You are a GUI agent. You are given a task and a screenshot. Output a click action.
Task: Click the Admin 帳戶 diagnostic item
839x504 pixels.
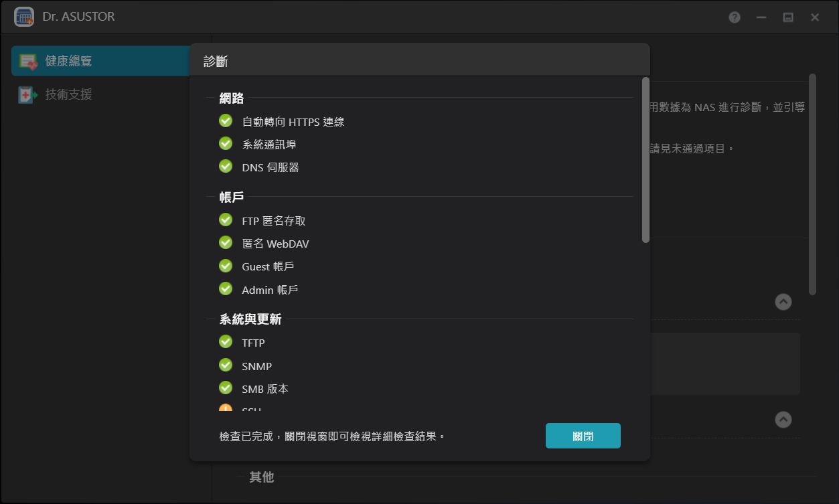[x=269, y=290]
